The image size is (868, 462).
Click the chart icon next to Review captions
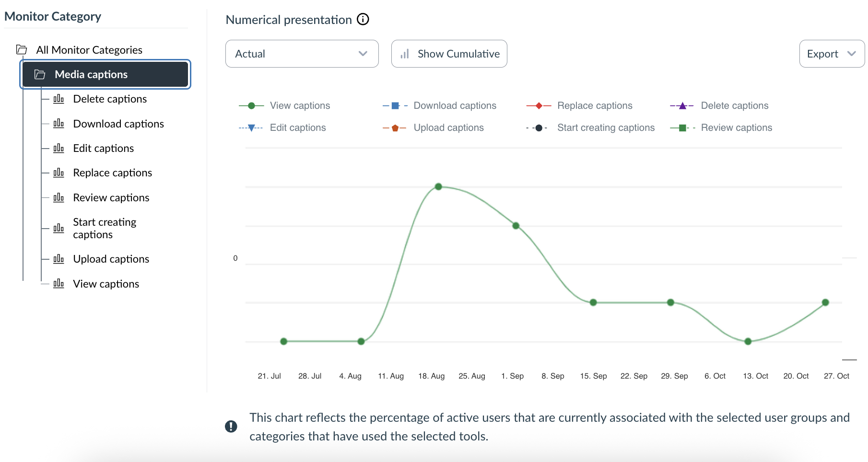[59, 198]
